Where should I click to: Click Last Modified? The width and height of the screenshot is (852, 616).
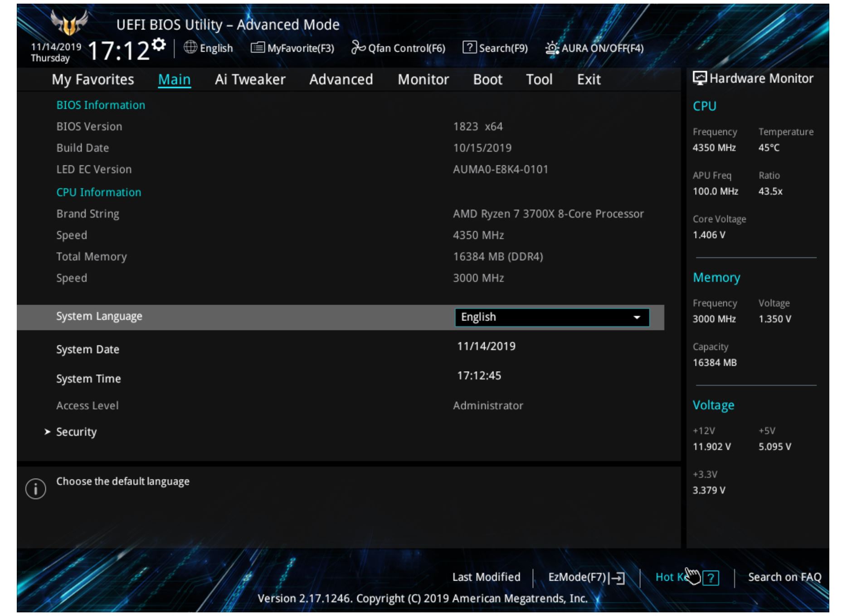486,577
